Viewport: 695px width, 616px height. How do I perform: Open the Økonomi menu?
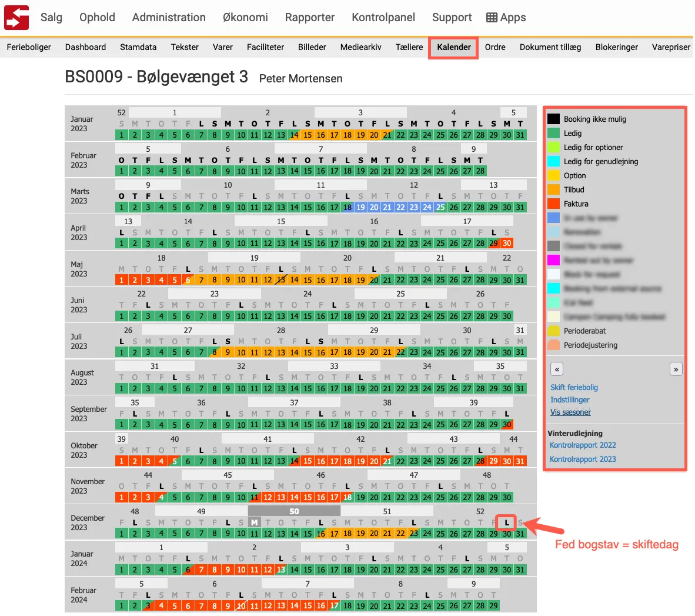pos(245,18)
